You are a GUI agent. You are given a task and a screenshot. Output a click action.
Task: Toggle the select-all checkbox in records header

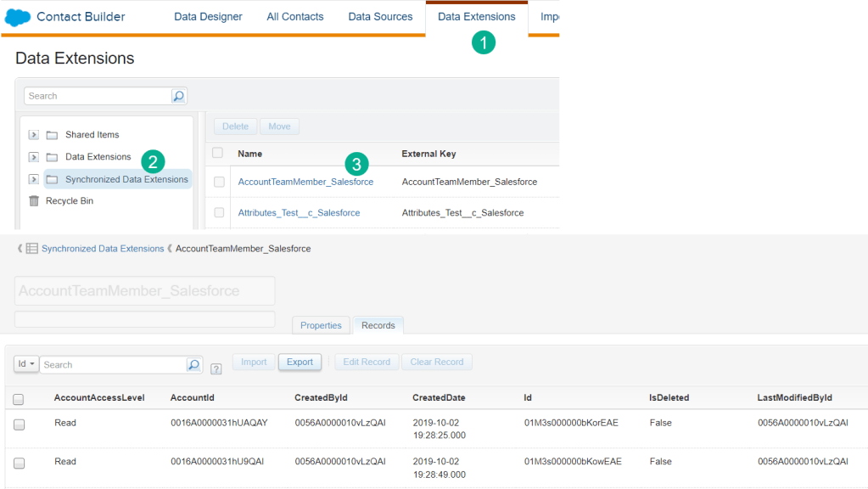pyautogui.click(x=19, y=399)
